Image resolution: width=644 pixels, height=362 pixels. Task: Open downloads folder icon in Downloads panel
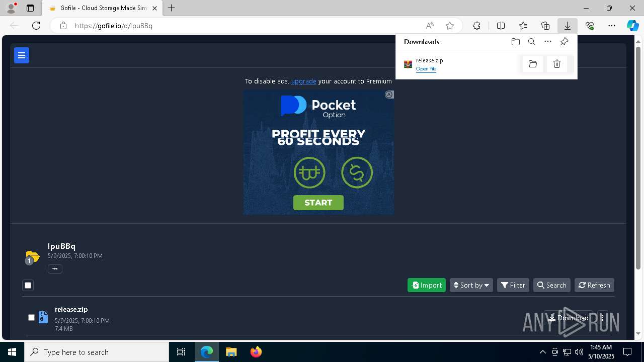516,42
